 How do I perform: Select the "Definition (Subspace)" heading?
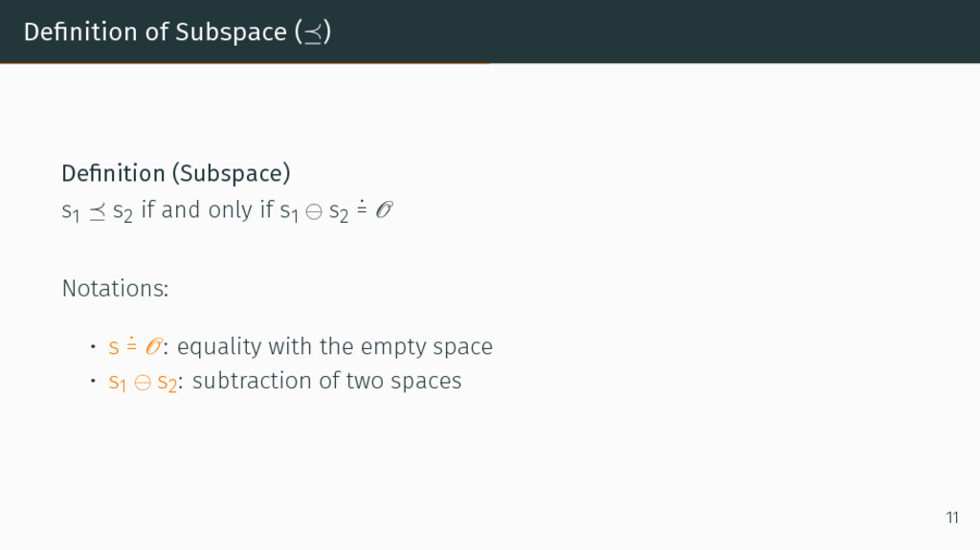pyautogui.click(x=176, y=174)
